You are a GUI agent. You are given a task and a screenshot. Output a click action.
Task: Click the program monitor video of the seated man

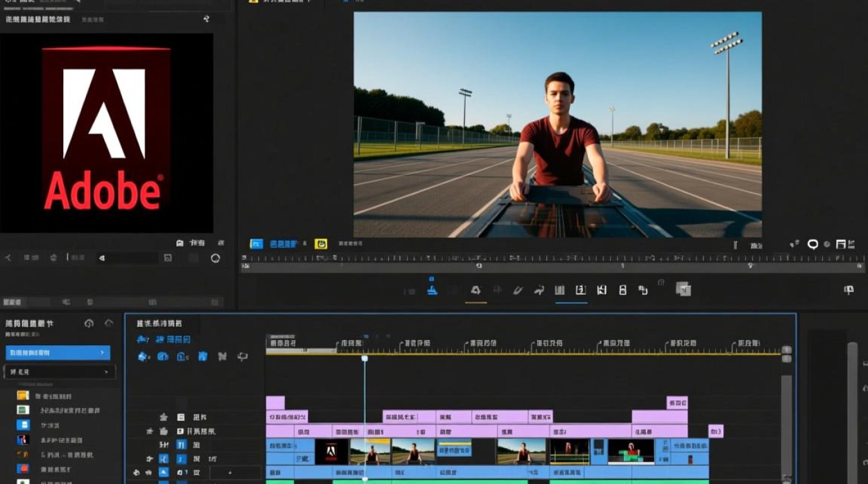557,125
